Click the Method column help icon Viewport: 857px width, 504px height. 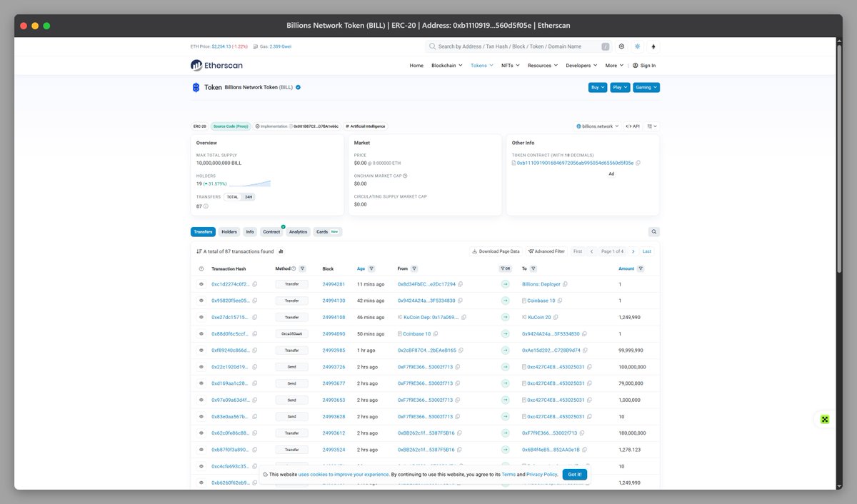pyautogui.click(x=294, y=268)
